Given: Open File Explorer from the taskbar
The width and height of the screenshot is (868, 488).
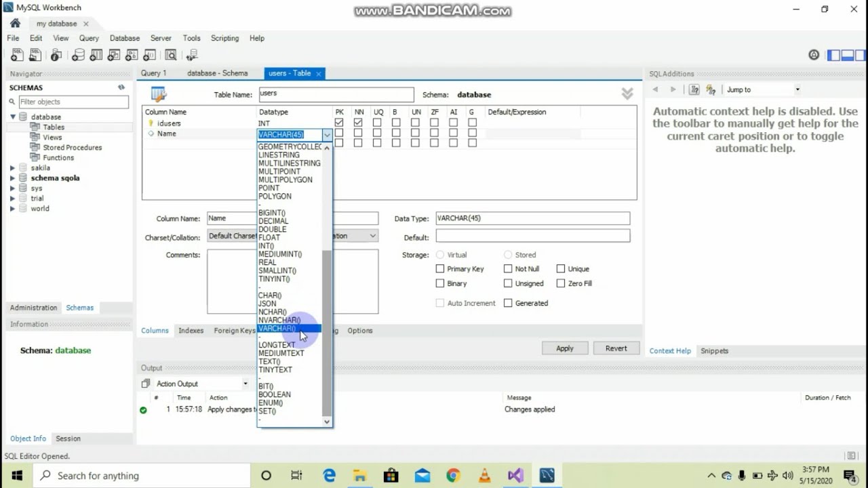Looking at the screenshot, I should 359,475.
